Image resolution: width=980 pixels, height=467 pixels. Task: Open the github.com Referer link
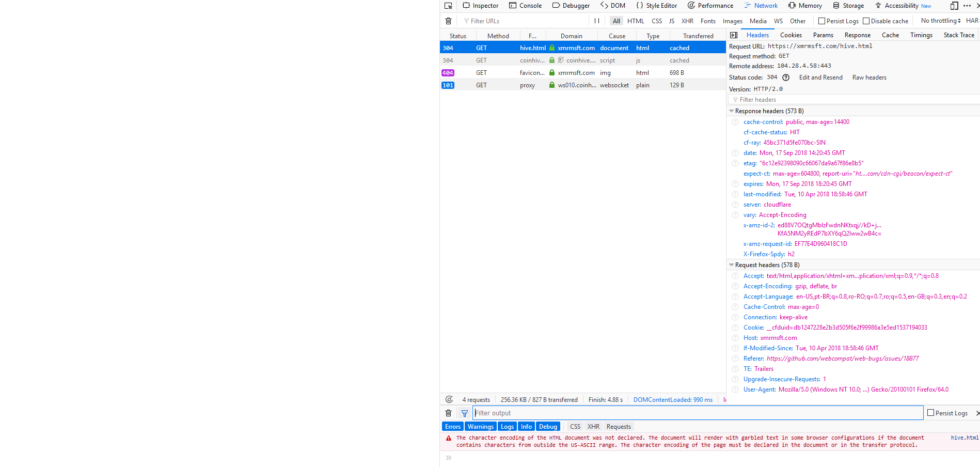tap(842, 358)
